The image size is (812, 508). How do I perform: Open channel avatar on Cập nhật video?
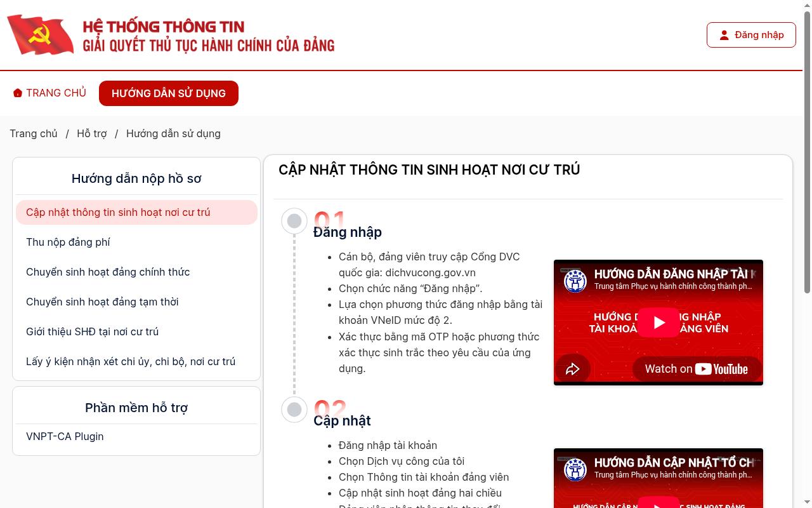(x=575, y=469)
